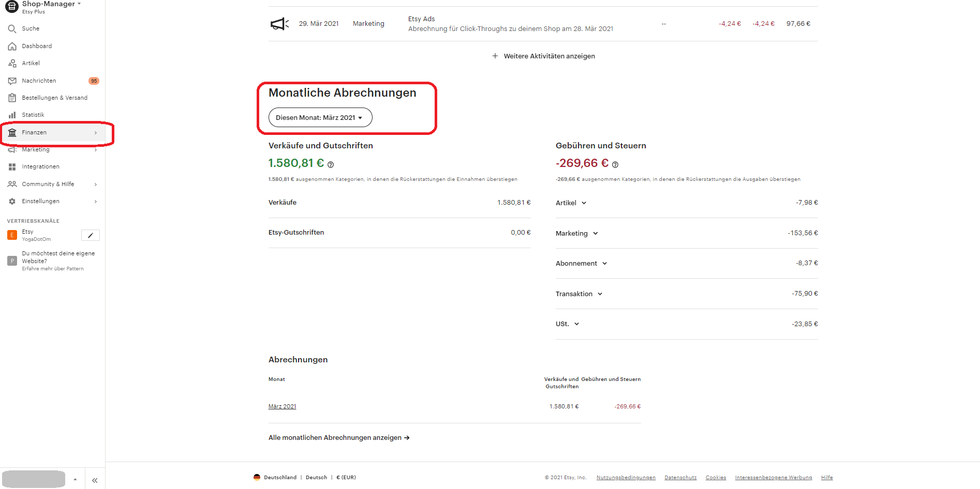Expand the USt. tax row
This screenshot has height=489, width=980.
coord(576,324)
